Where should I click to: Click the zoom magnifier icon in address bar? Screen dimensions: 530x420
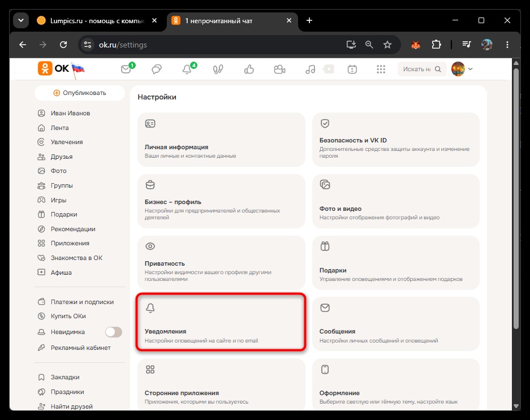pos(369,45)
